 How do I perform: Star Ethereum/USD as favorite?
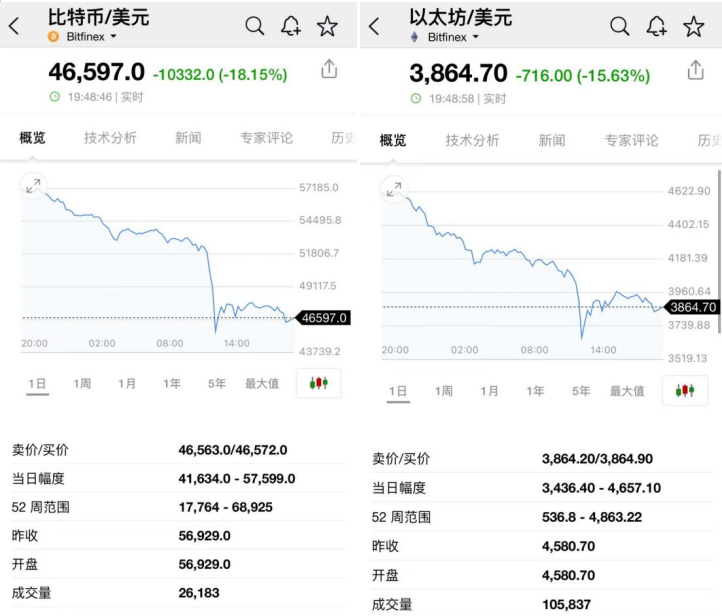point(693,27)
